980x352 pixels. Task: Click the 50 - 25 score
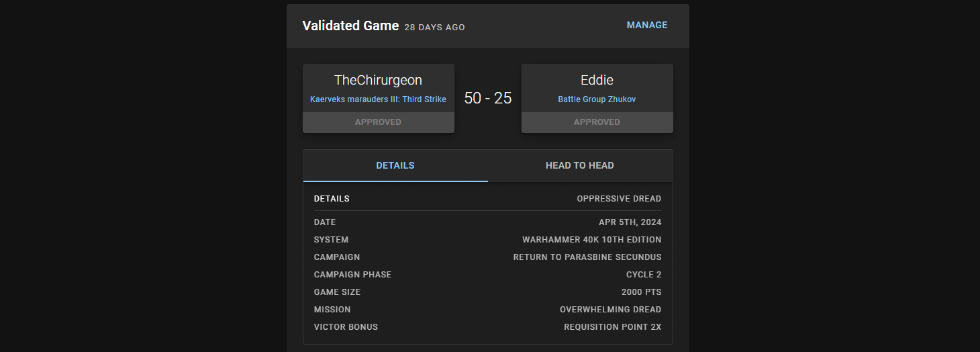(x=488, y=98)
